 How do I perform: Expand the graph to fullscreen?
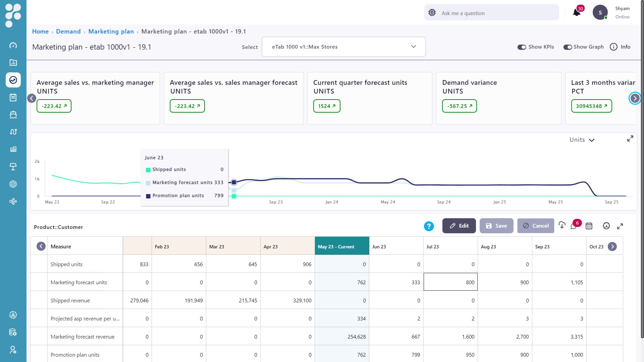coord(630,138)
